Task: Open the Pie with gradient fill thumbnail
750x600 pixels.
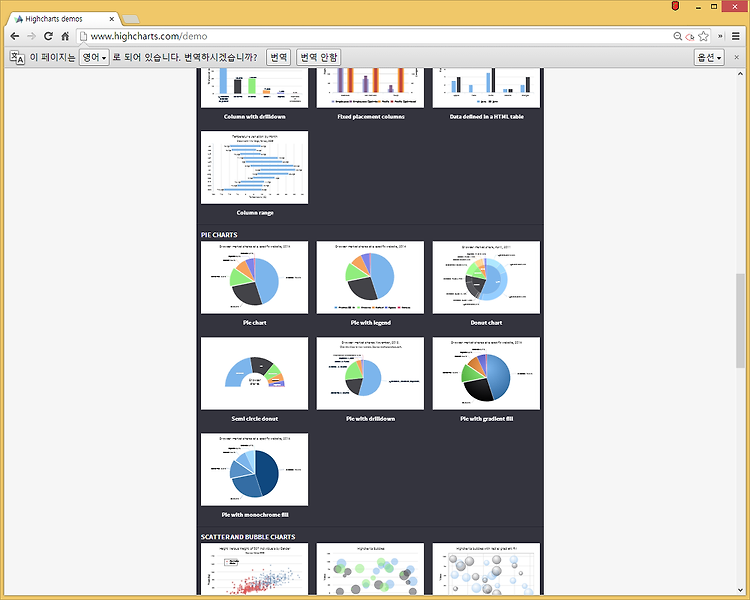Action: point(486,373)
